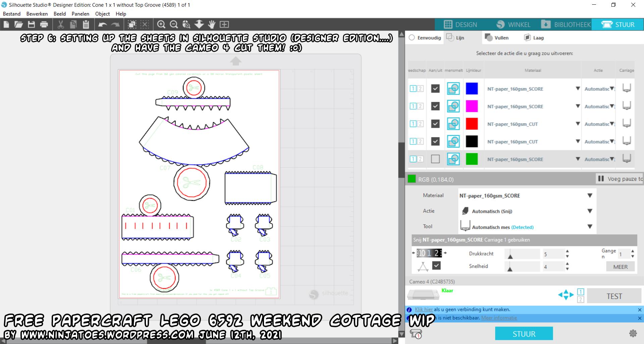Click the blade position arrows icon
The width and height of the screenshot is (644, 344).
click(566, 295)
